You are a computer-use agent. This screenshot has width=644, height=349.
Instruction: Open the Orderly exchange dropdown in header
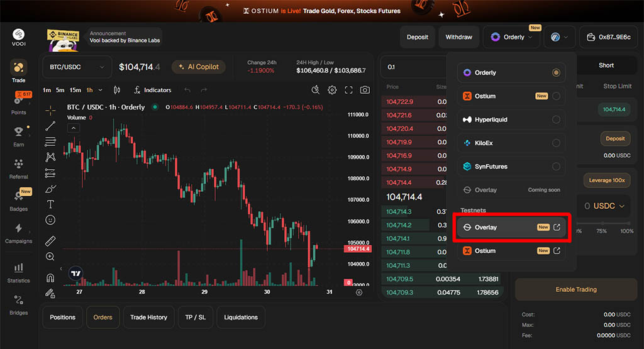(x=511, y=37)
